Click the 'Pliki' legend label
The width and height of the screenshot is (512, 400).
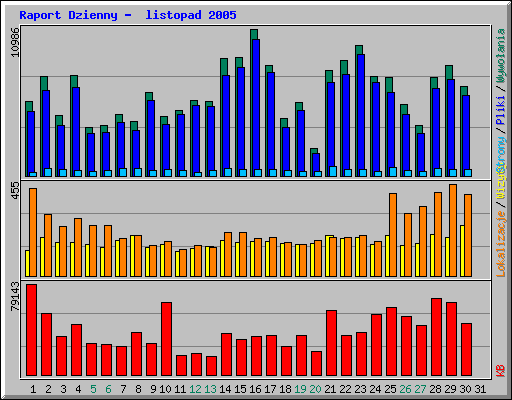[501, 110]
